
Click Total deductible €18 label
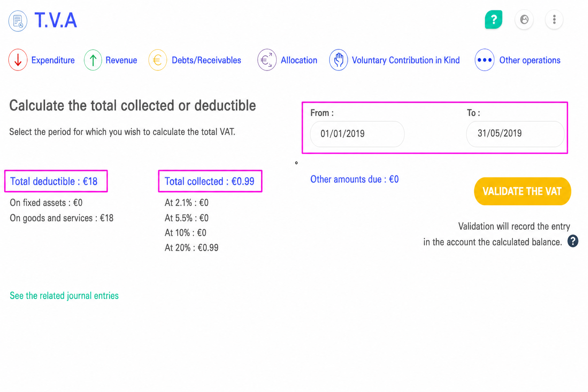pos(54,181)
